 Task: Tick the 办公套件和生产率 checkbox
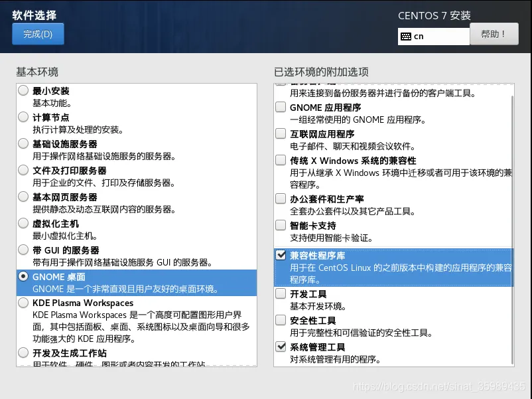[x=281, y=199]
